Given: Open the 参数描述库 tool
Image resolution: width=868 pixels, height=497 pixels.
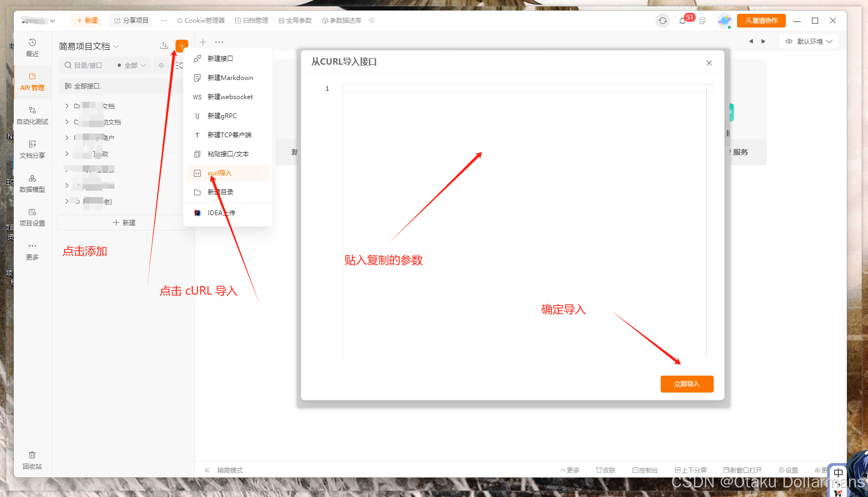Looking at the screenshot, I should point(341,20).
